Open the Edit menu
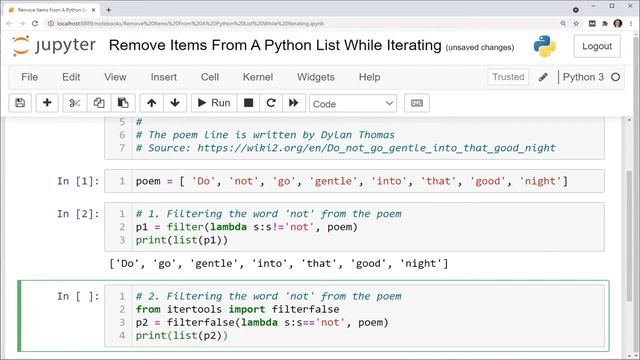640x360 pixels. [x=71, y=77]
